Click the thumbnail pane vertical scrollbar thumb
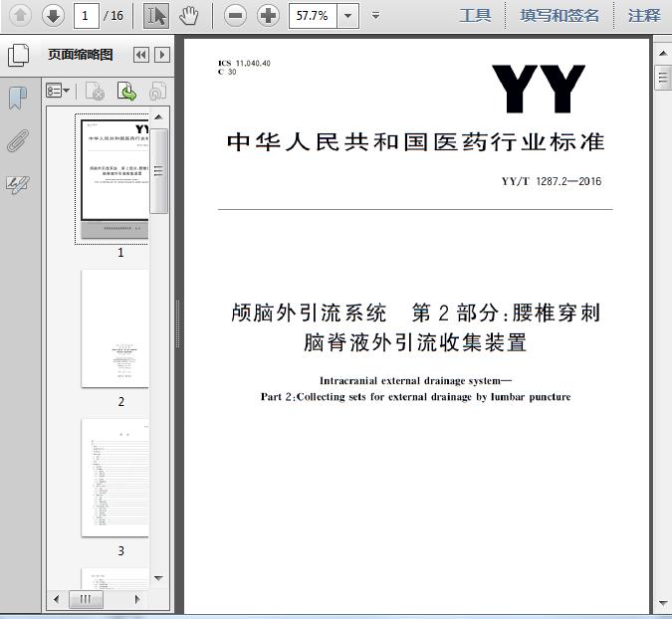 tap(158, 171)
